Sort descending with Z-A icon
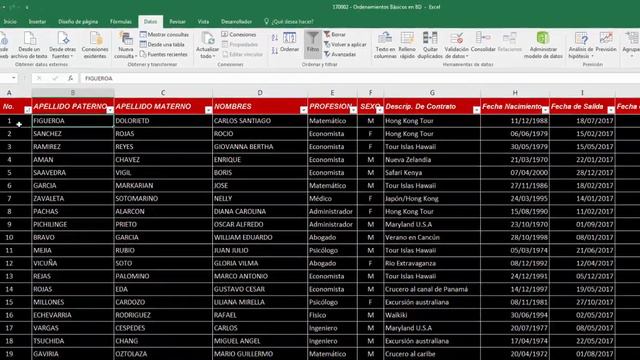The image size is (640, 360). point(275,51)
